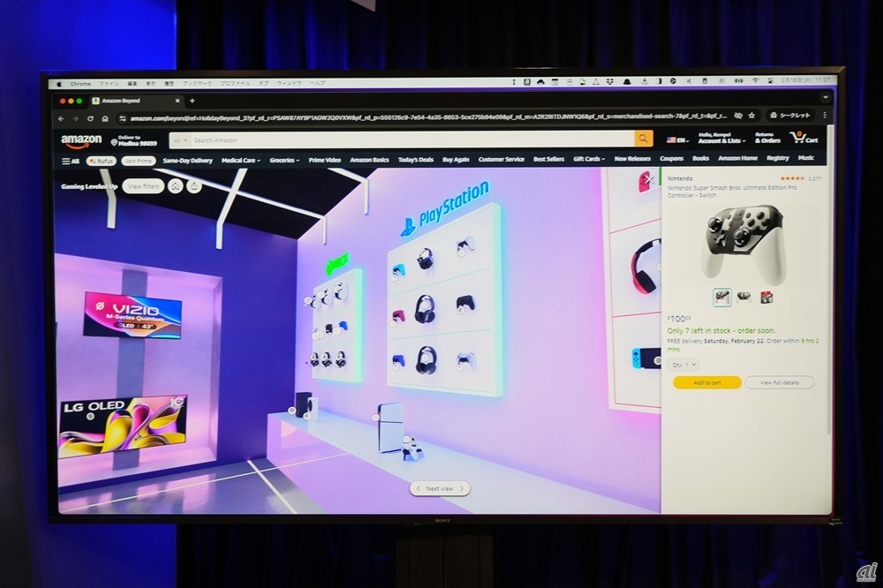Click the Chrome home icon
This screenshot has height=588, width=883.
tap(105, 119)
